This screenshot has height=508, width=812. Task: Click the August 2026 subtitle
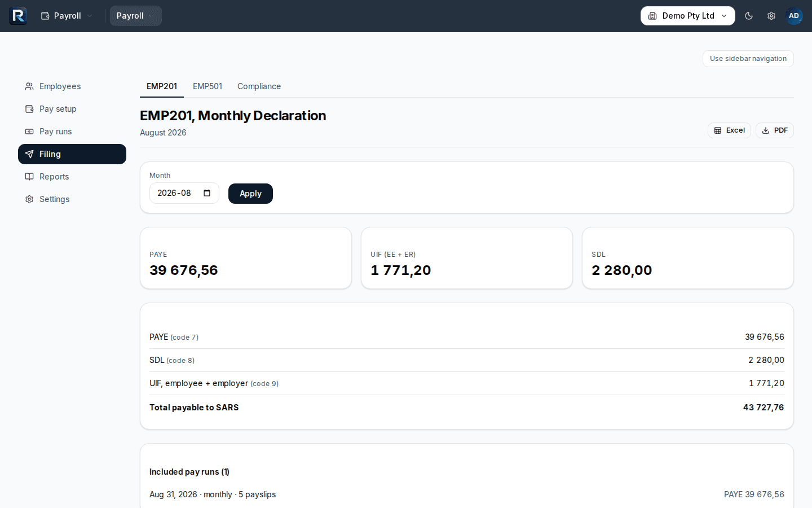163,133
